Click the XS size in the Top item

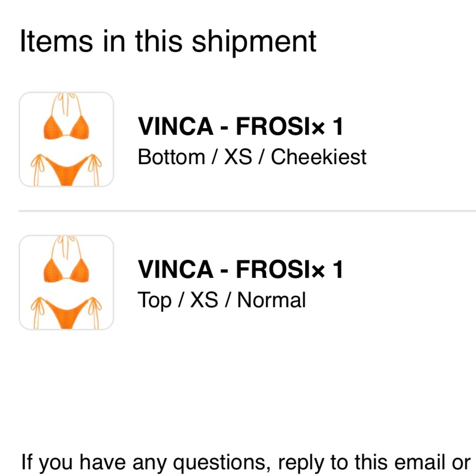point(204,300)
